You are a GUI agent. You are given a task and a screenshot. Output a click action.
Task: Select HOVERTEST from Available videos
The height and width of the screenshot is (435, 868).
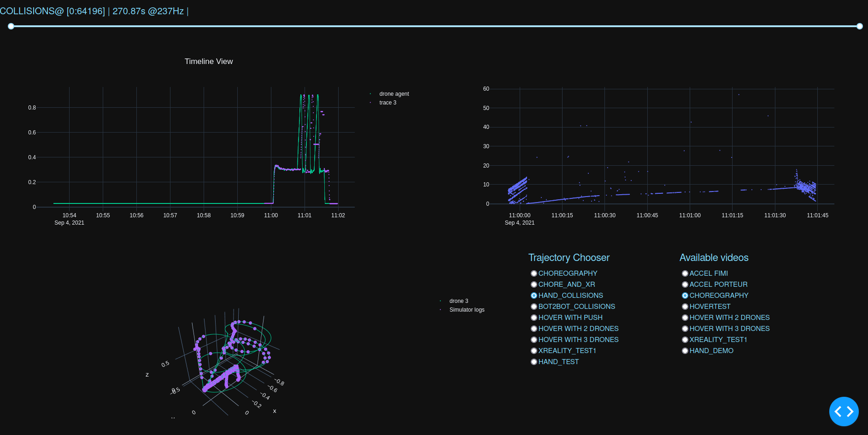685,306
